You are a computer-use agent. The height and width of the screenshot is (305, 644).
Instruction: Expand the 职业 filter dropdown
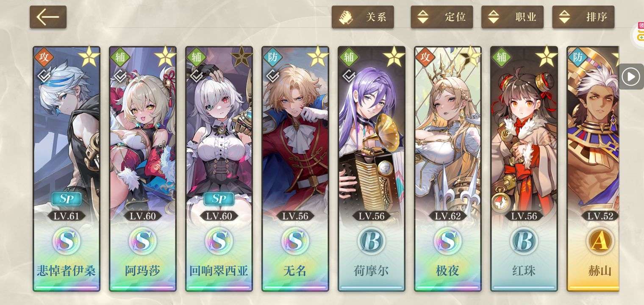[513, 17]
